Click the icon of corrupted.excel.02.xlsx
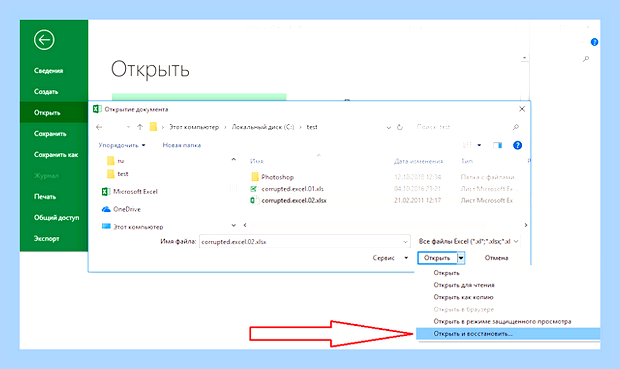 pos(254,201)
